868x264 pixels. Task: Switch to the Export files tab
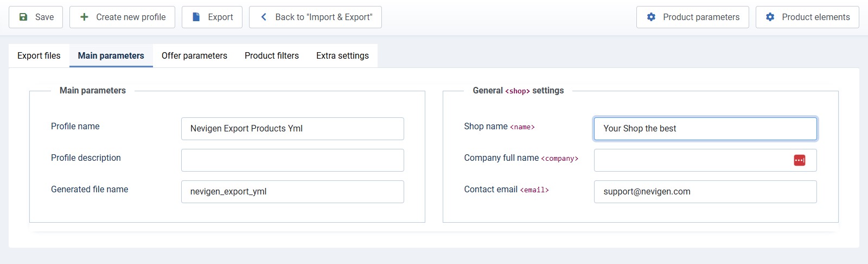click(39, 55)
